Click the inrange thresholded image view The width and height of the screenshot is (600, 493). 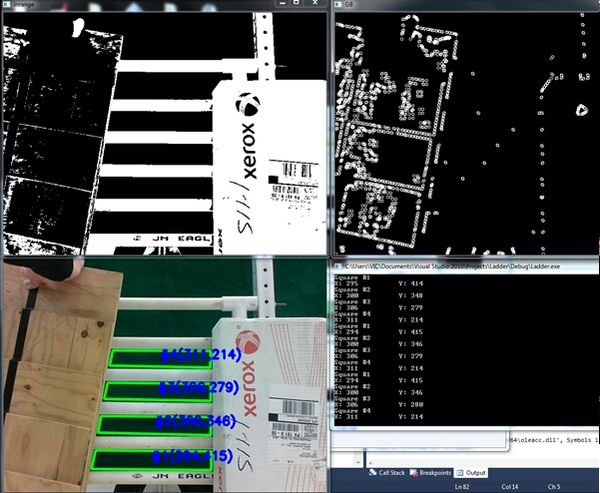[x=165, y=134]
